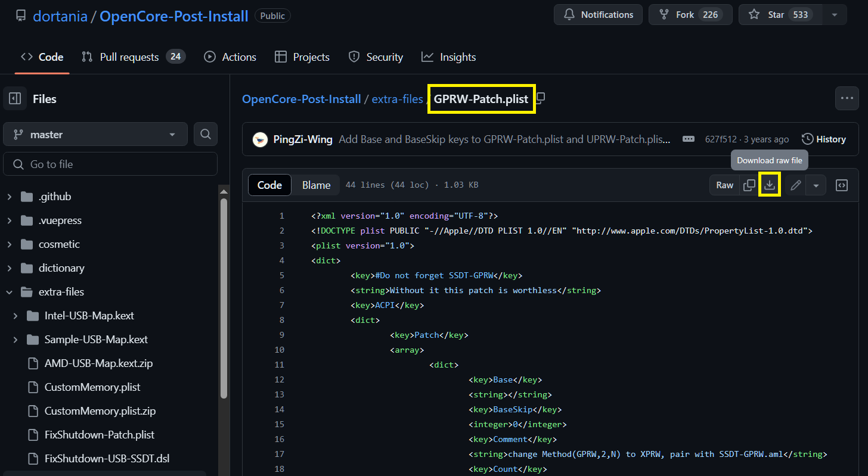Open the dortania owner link

(60, 16)
